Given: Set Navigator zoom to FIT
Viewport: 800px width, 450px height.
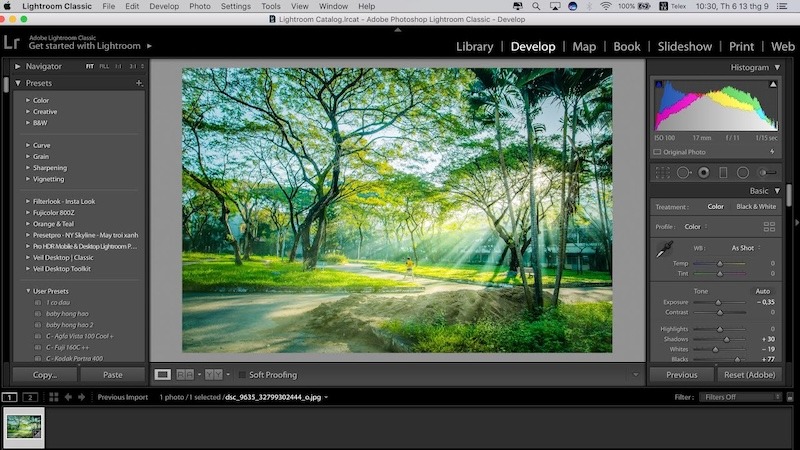Looking at the screenshot, I should click(90, 66).
